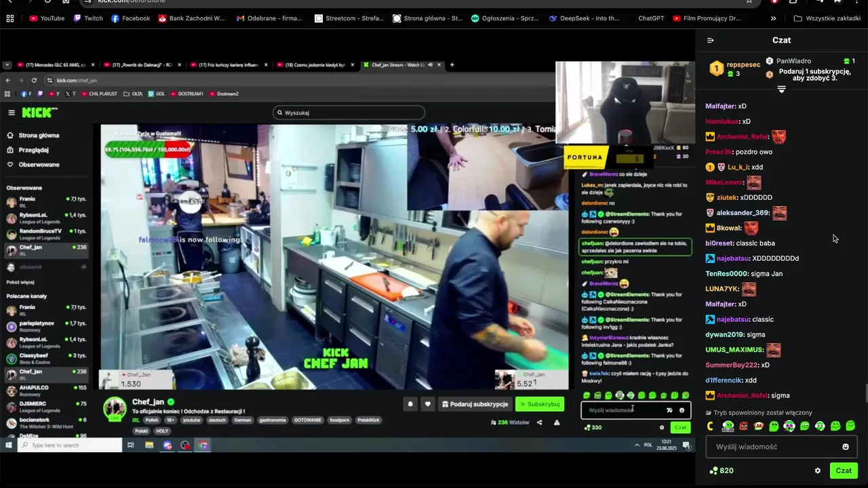868x488 pixels.
Task: Open the DeepSeek bookmark
Action: (584, 18)
